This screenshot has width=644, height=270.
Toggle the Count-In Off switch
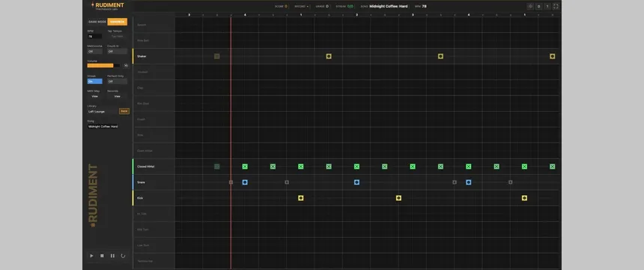coord(117,52)
